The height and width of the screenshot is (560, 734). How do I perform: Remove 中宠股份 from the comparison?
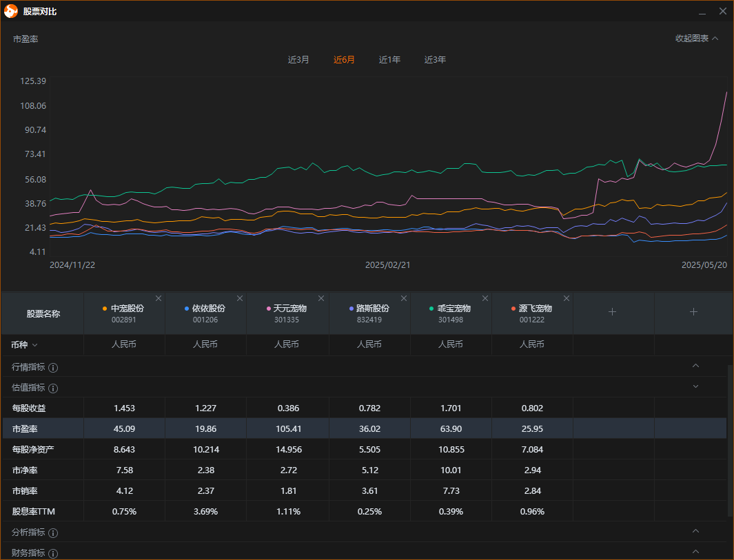pyautogui.click(x=159, y=298)
